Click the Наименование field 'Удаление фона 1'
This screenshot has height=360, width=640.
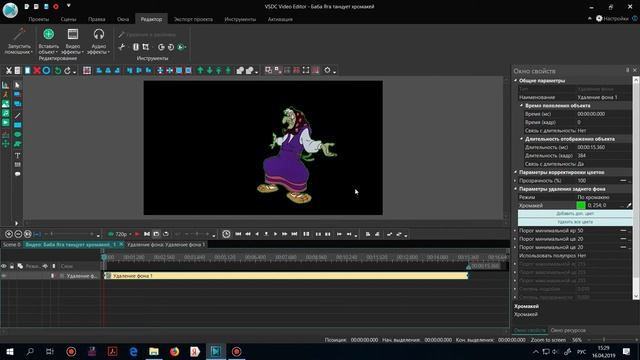pyautogui.click(x=604, y=97)
